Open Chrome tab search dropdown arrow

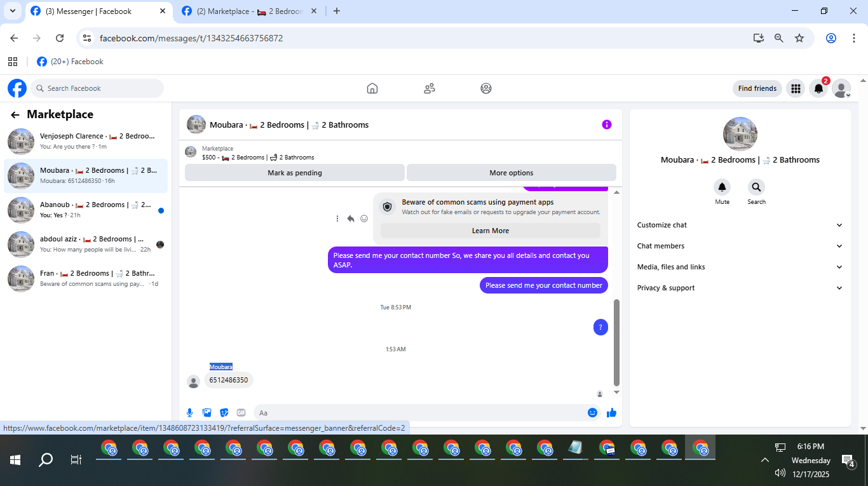point(12,11)
